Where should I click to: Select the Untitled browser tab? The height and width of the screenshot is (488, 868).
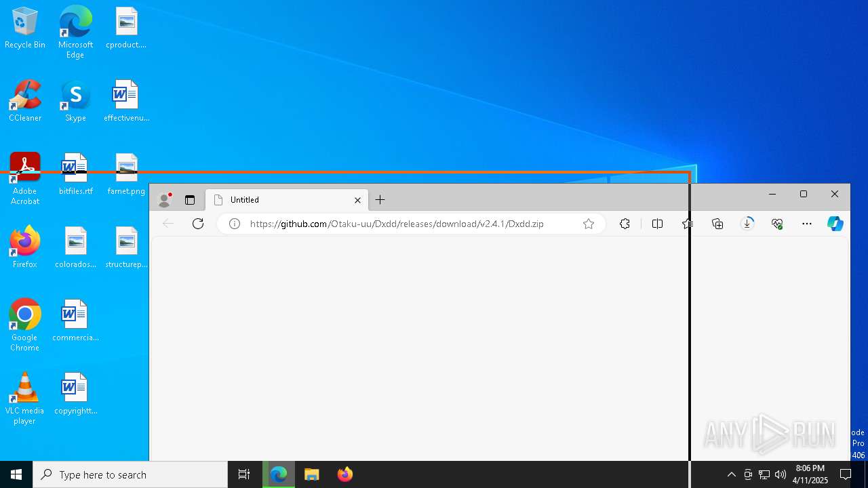point(286,200)
